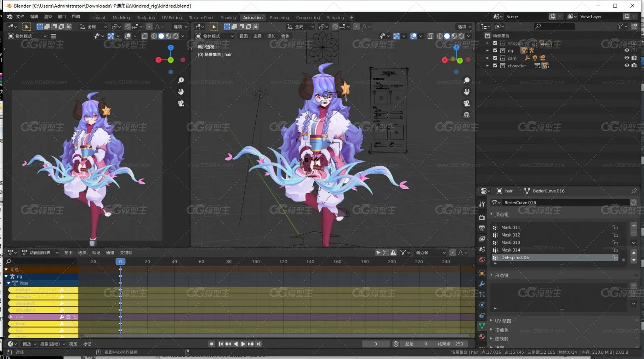Open the Object Data green triangle tab

(482, 326)
